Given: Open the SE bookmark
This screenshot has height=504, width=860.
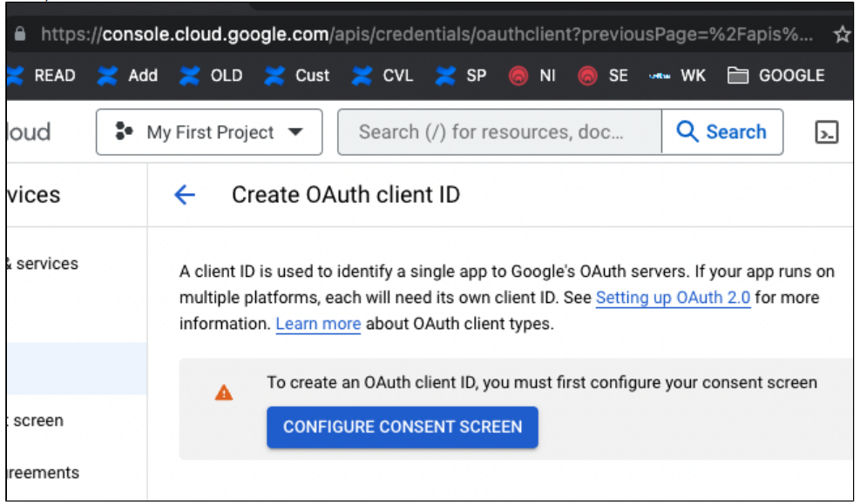Looking at the screenshot, I should pos(603,76).
